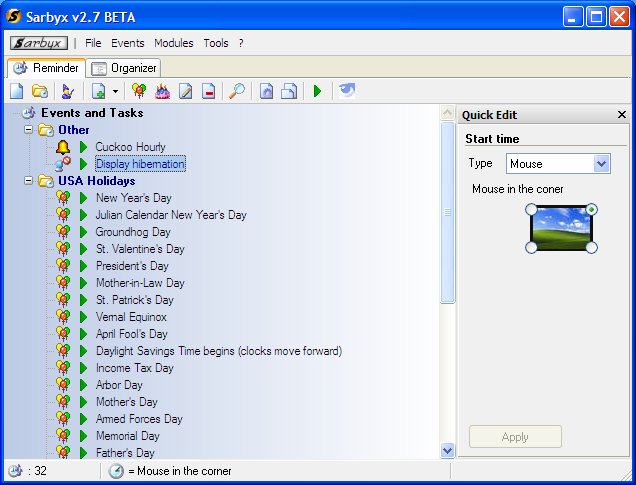Select the Groundhog Day event
636x485 pixels.
(133, 232)
